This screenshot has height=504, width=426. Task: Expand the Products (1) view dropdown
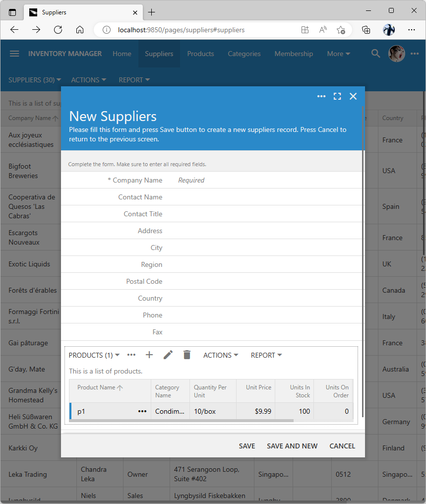coord(94,355)
